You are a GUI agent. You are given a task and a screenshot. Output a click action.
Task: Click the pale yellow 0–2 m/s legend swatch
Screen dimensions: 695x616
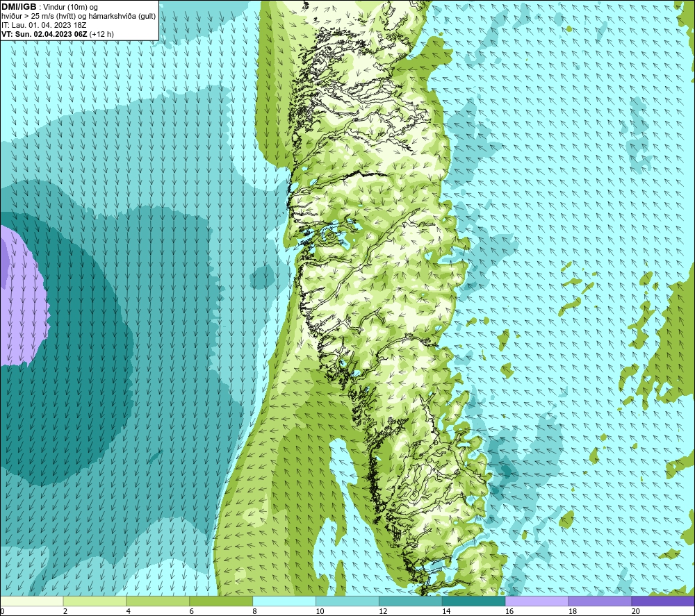tap(32, 601)
